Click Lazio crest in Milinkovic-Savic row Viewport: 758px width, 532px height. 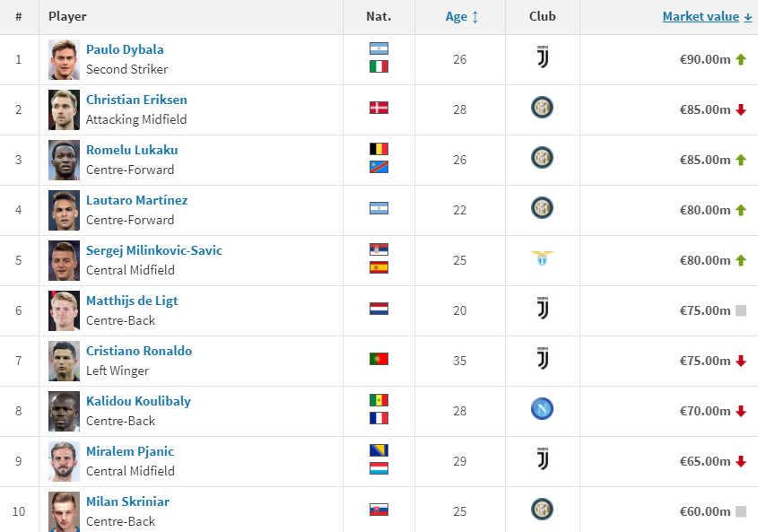542,259
